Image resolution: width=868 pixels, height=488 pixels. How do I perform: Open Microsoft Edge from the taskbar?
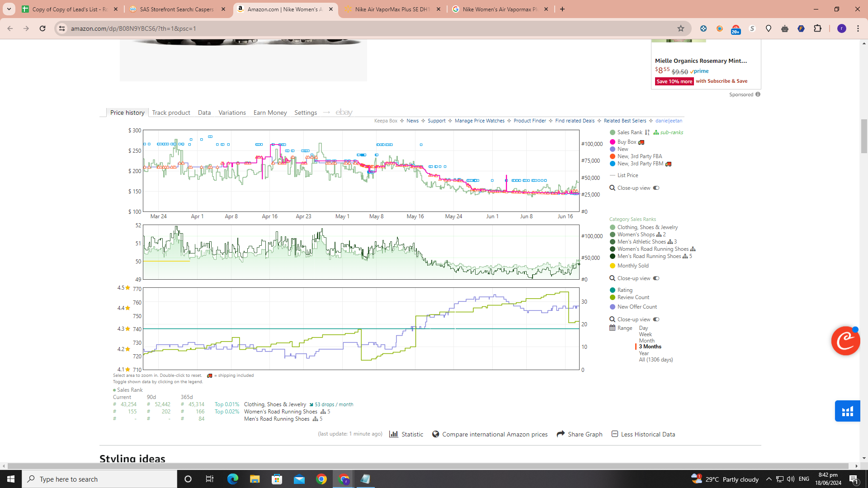coord(233,479)
